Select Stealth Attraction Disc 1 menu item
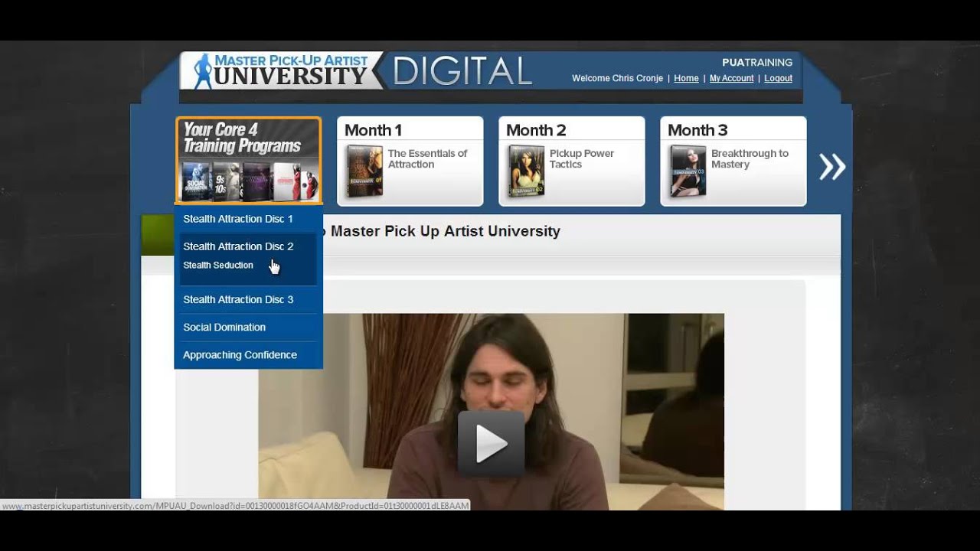Viewport: 980px width, 551px height. click(x=249, y=219)
